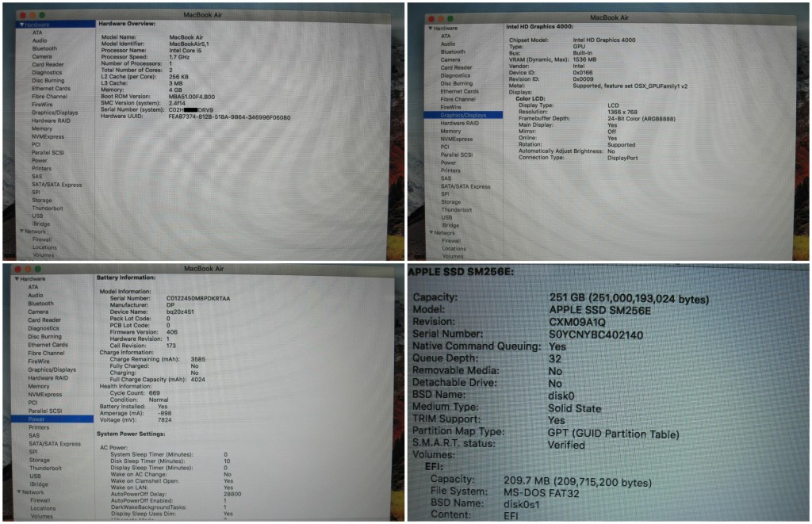Open Fibre Channel in Battery Information window sidebar

click(46, 353)
